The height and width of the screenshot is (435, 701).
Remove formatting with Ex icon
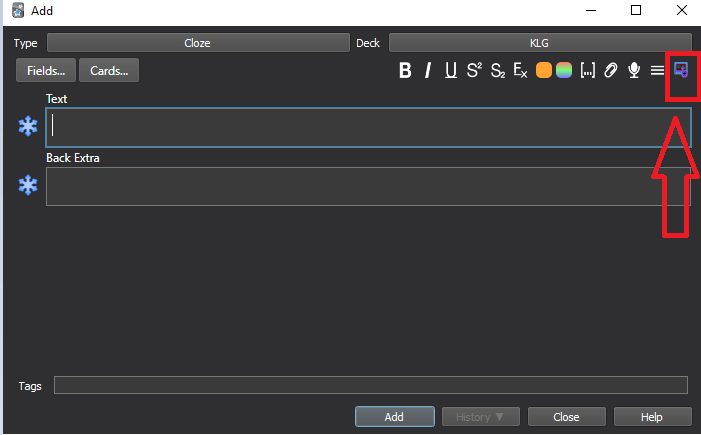pyautogui.click(x=520, y=70)
